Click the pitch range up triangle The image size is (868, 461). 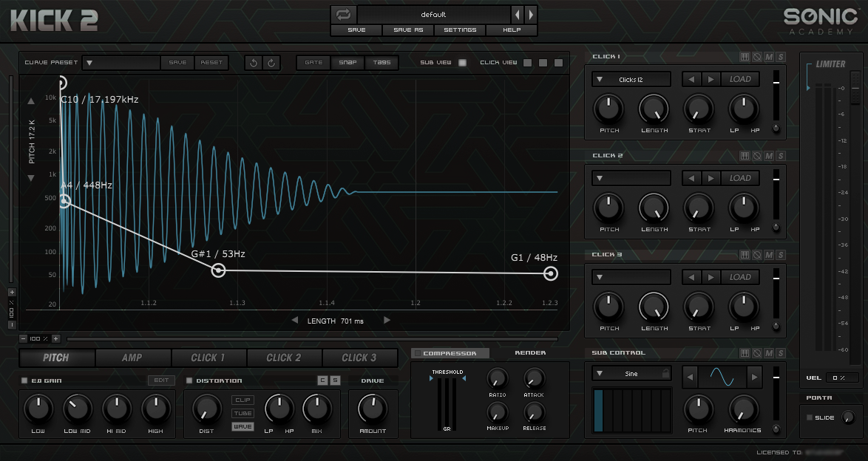click(31, 101)
